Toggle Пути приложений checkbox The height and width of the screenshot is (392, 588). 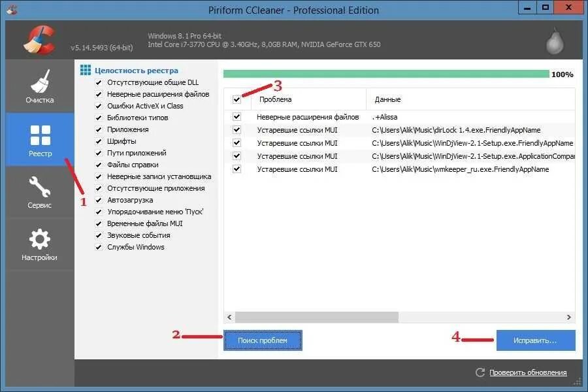(x=99, y=153)
